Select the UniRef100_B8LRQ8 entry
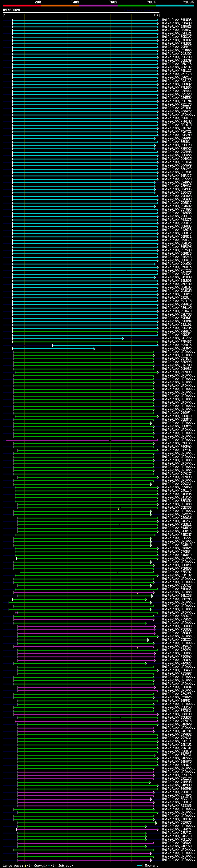 pos(177,281)
